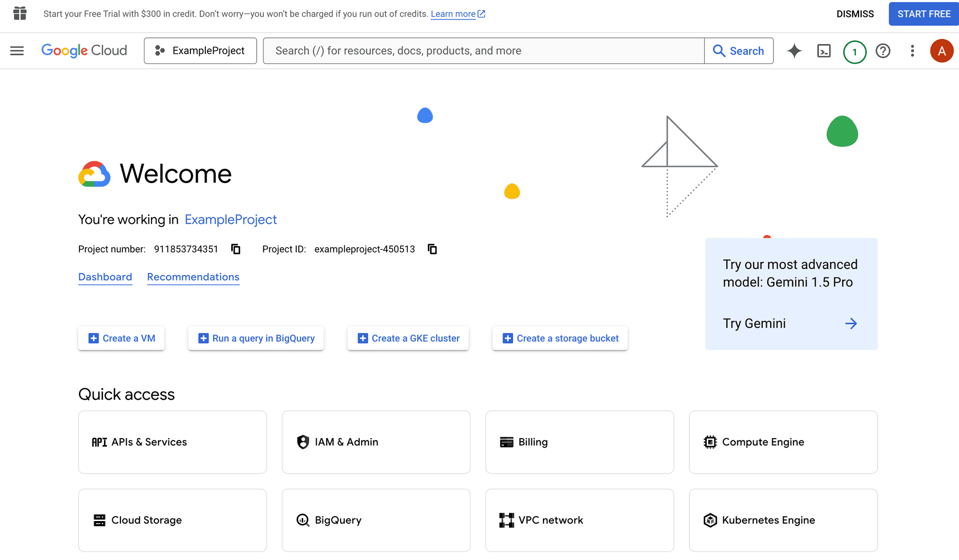Copy the project number
The height and width of the screenshot is (560, 959).
pyautogui.click(x=236, y=249)
